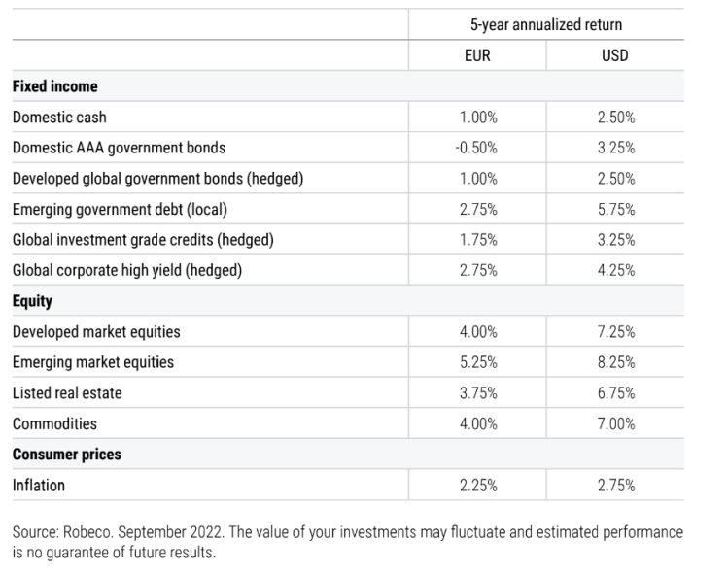Viewport: 728px width, 573px height.
Task: Select Commodities USD value 7.00%
Action: (616, 423)
